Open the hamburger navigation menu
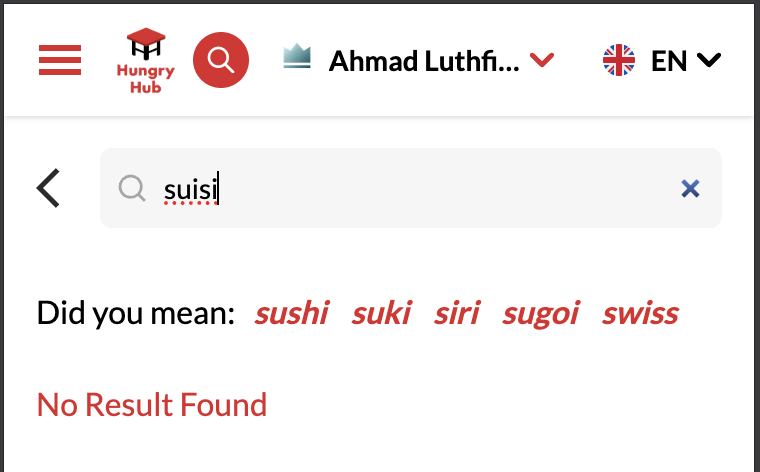 60,60
